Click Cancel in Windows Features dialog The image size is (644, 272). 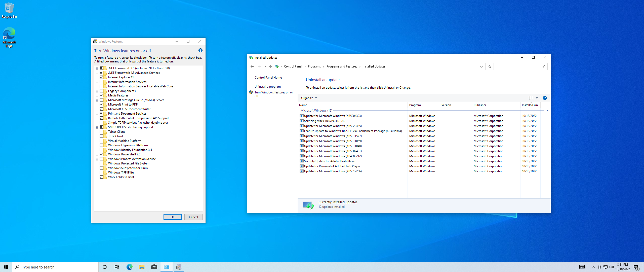[x=193, y=217]
